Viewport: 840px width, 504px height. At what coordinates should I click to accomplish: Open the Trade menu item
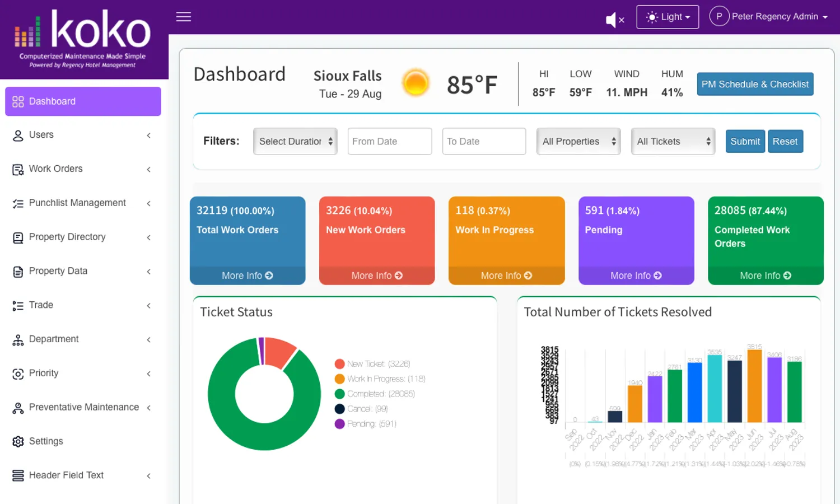[x=41, y=305]
